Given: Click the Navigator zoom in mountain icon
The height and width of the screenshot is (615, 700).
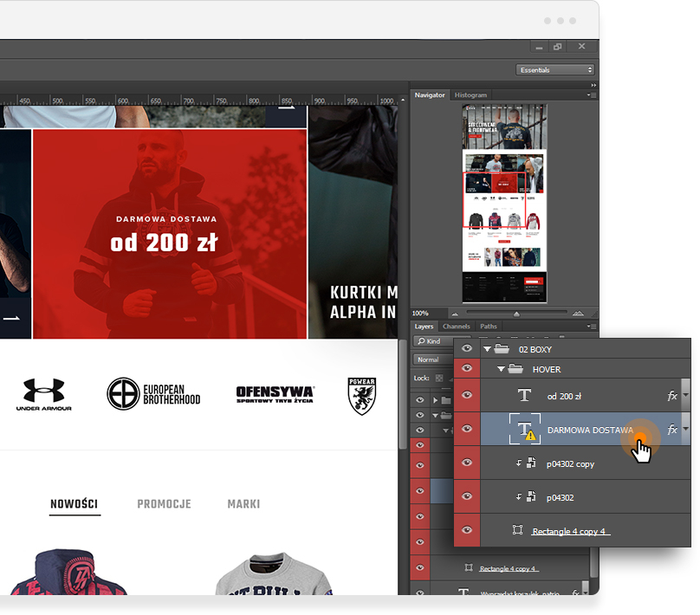Looking at the screenshot, I should [578, 313].
